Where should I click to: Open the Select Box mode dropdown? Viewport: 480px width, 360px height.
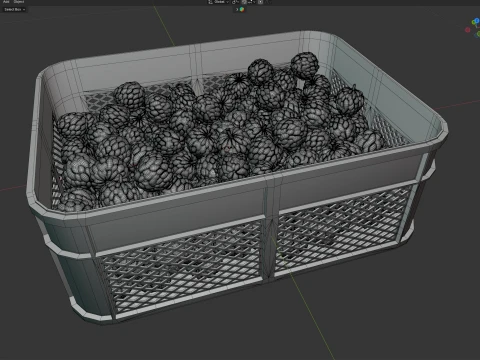pyautogui.click(x=14, y=9)
